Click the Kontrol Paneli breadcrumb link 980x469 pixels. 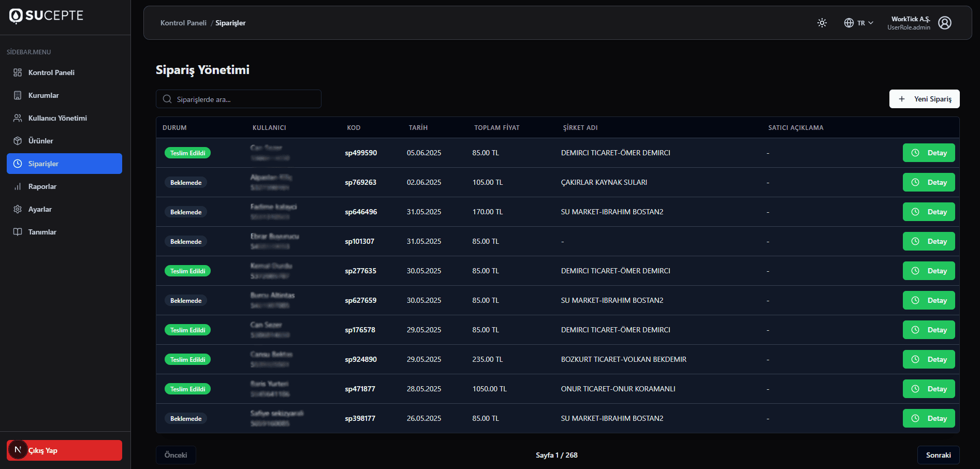(x=183, y=23)
